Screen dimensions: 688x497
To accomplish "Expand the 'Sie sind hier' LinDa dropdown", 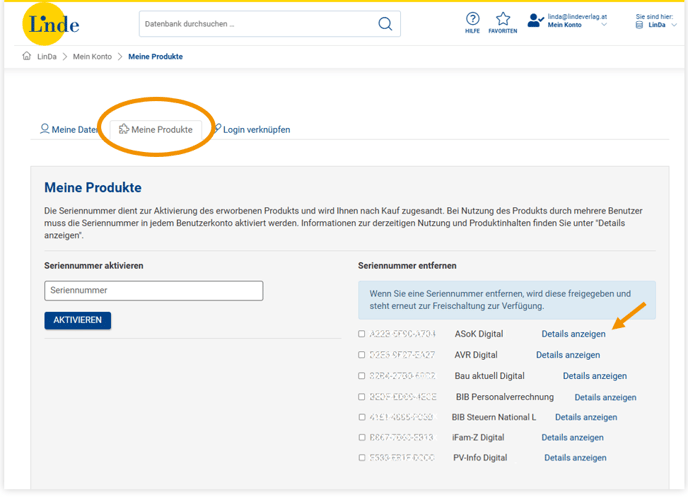I will 674,25.
